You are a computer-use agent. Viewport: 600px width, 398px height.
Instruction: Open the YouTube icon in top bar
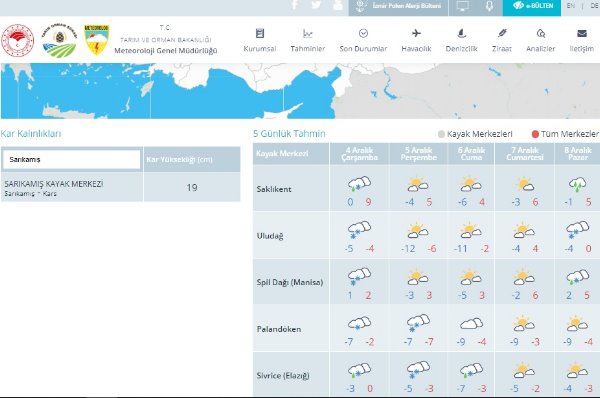(338, 5)
